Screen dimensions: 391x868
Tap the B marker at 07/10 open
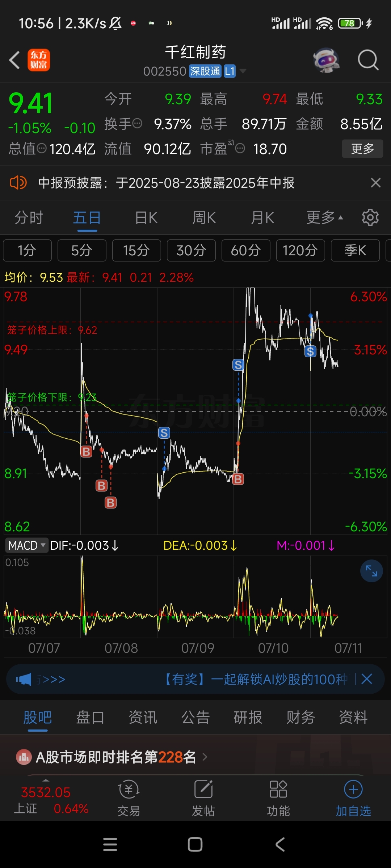point(238,479)
